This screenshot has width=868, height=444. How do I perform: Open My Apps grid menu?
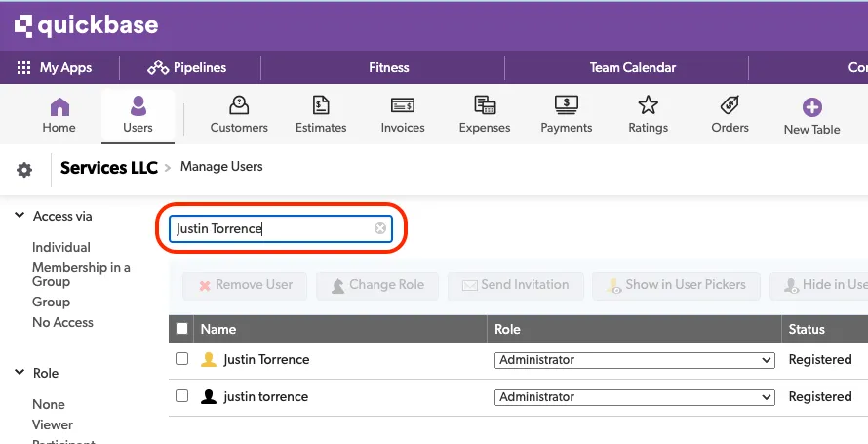tap(55, 68)
